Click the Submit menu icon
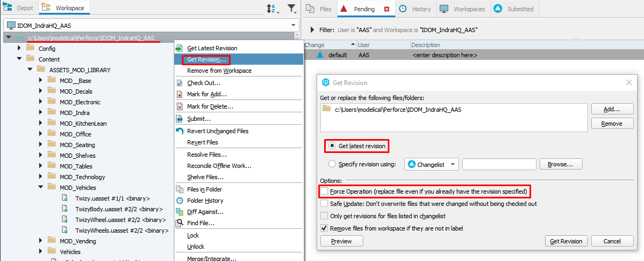The width and height of the screenshot is (644, 261). (180, 119)
